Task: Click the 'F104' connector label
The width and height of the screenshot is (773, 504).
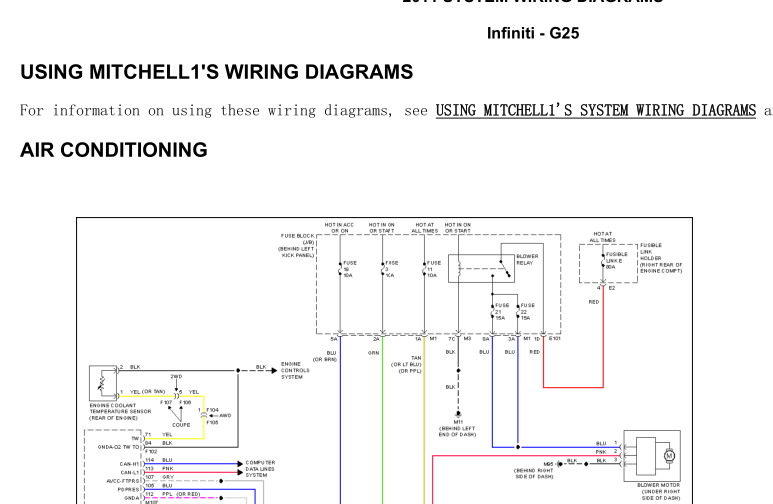Action: click(x=212, y=410)
